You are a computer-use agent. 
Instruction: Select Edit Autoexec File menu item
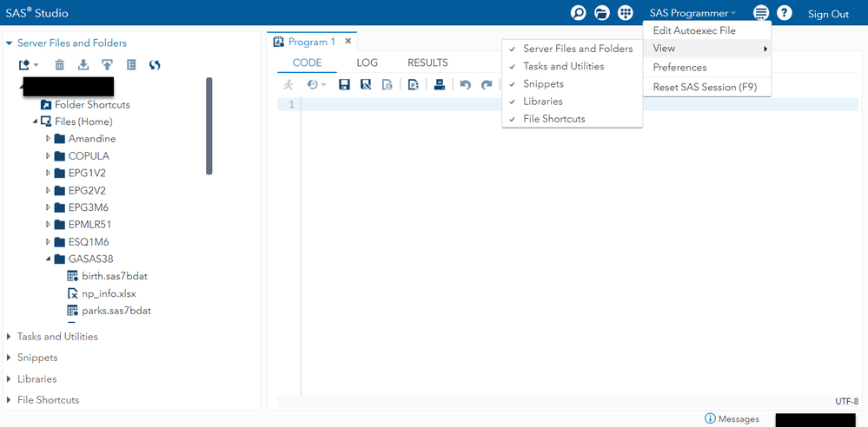click(x=707, y=30)
